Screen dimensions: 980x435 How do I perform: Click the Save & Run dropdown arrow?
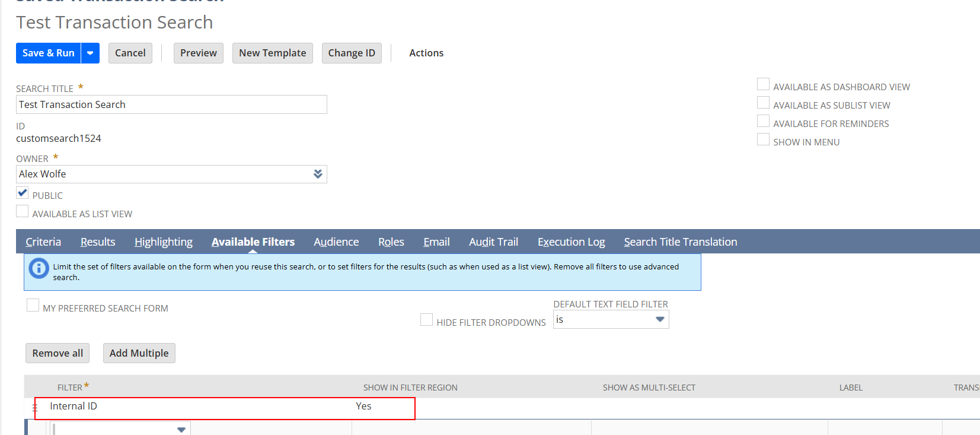coord(90,53)
